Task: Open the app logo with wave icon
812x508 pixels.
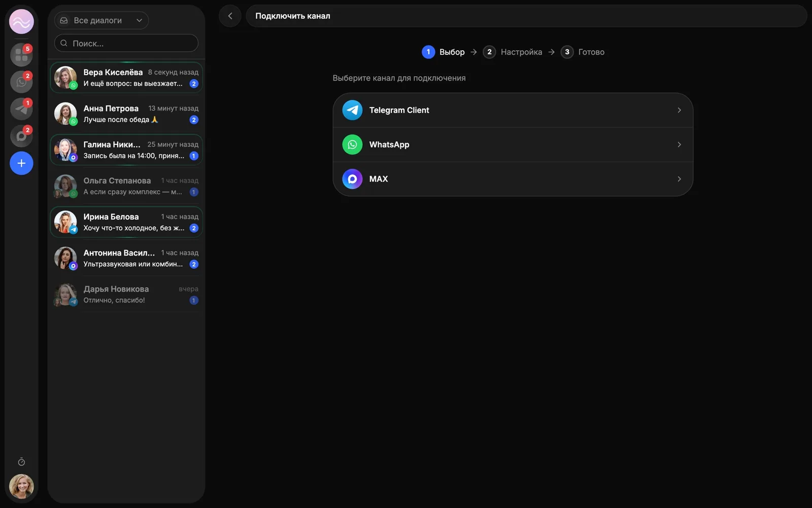Action: tap(21, 22)
